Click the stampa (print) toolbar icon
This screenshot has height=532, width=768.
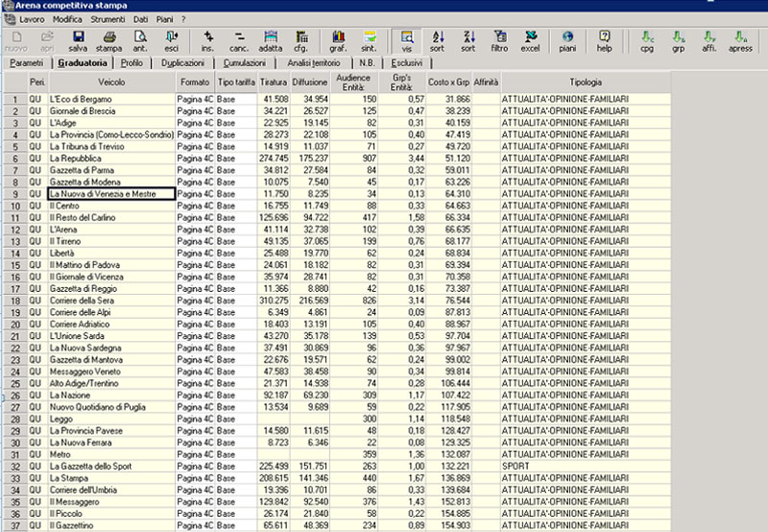click(x=108, y=40)
